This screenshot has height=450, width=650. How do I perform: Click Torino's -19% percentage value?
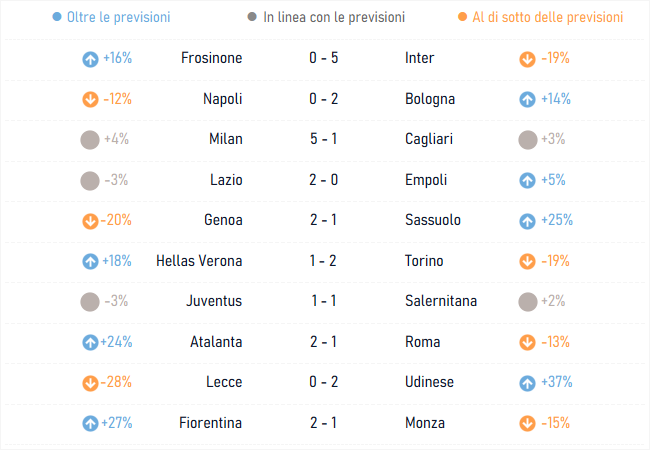[555, 261]
